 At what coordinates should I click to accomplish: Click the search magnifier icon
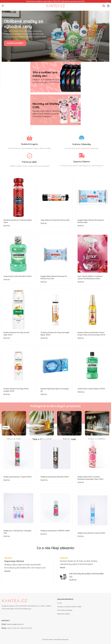(103, 6)
